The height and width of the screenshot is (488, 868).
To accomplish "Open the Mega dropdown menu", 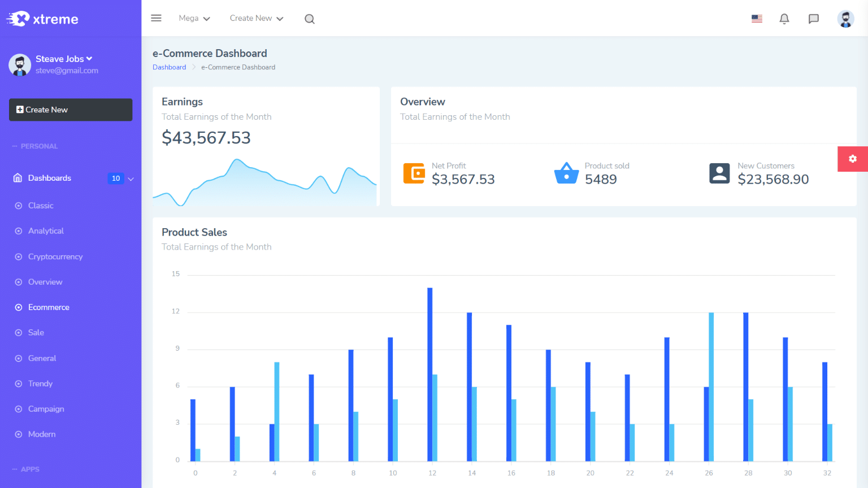I will click(194, 18).
